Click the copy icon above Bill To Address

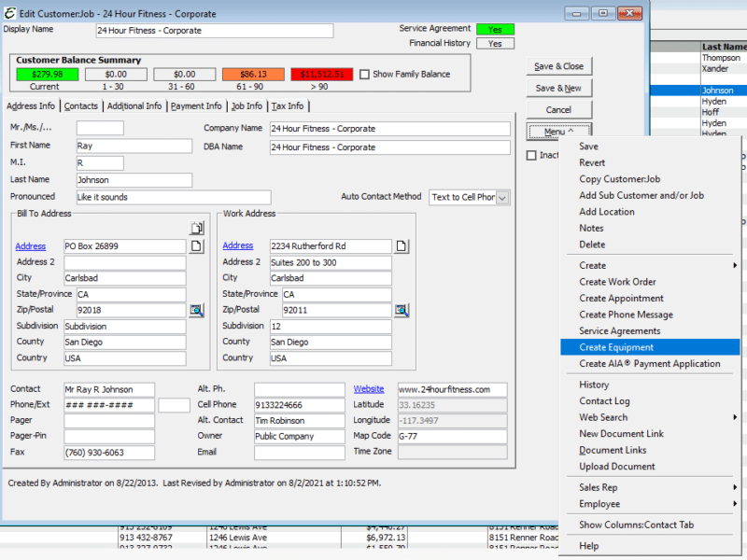pos(196,228)
